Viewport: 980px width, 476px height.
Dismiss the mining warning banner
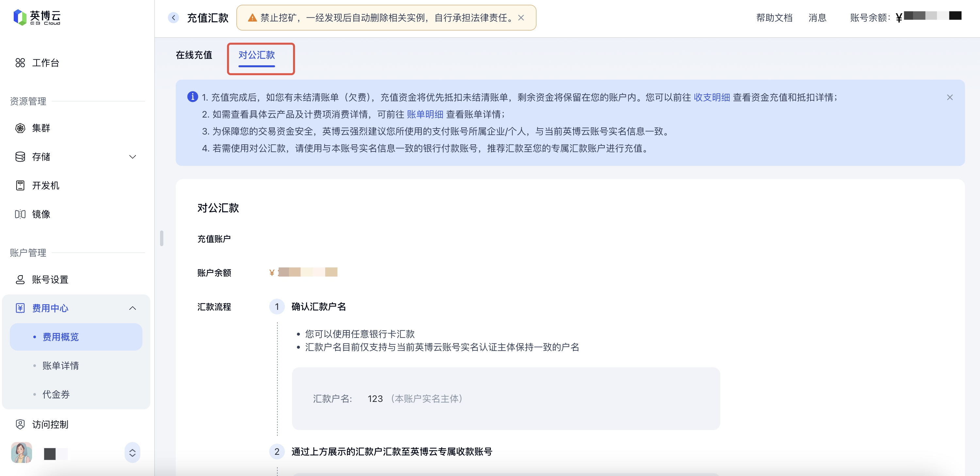521,18
